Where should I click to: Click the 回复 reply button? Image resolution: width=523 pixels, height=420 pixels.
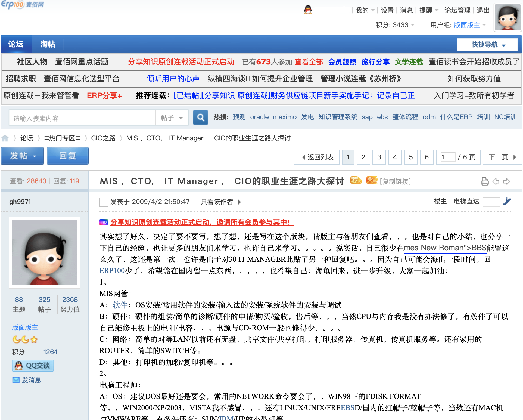68,156
